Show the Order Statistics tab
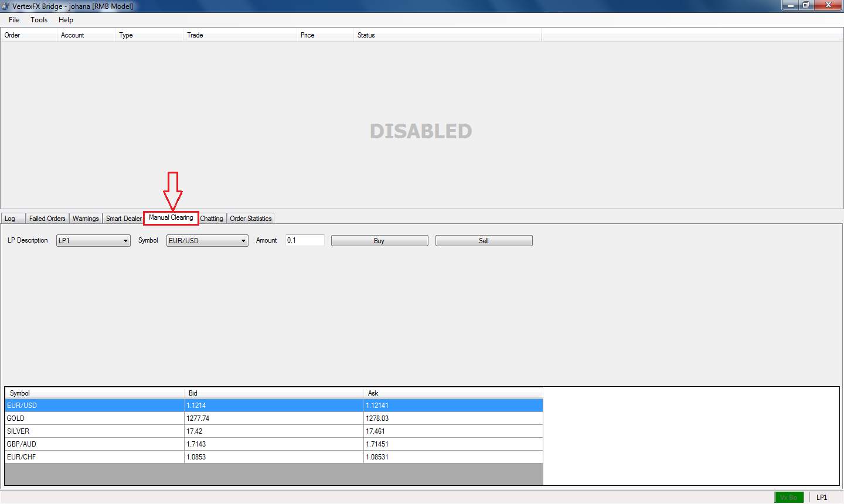Screen dimensions: 844x504 point(251,219)
